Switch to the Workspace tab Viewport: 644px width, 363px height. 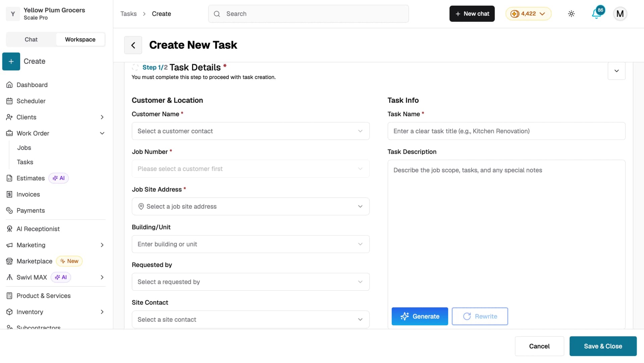80,40
